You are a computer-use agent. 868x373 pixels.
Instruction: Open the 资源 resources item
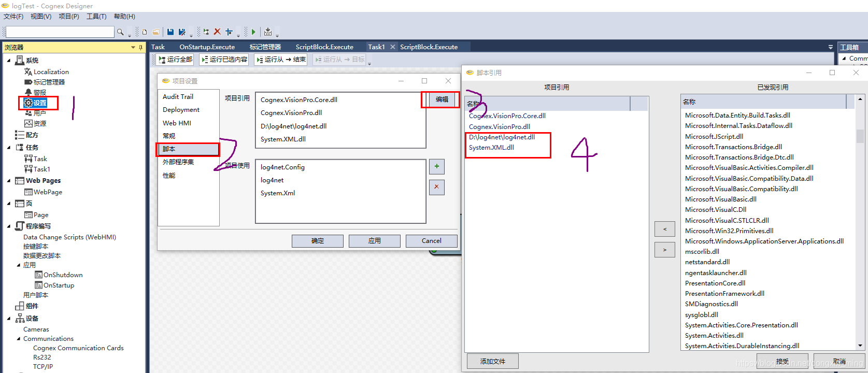[x=35, y=123]
